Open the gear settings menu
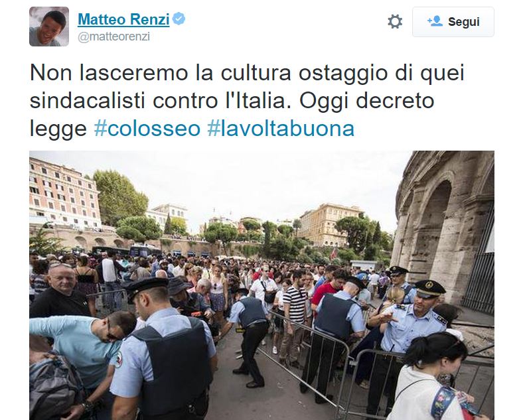The height and width of the screenshot is (420, 521). click(x=395, y=22)
